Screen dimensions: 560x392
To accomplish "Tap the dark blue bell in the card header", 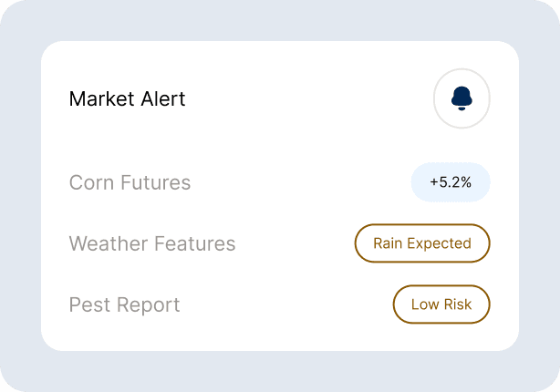I will pyautogui.click(x=461, y=98).
